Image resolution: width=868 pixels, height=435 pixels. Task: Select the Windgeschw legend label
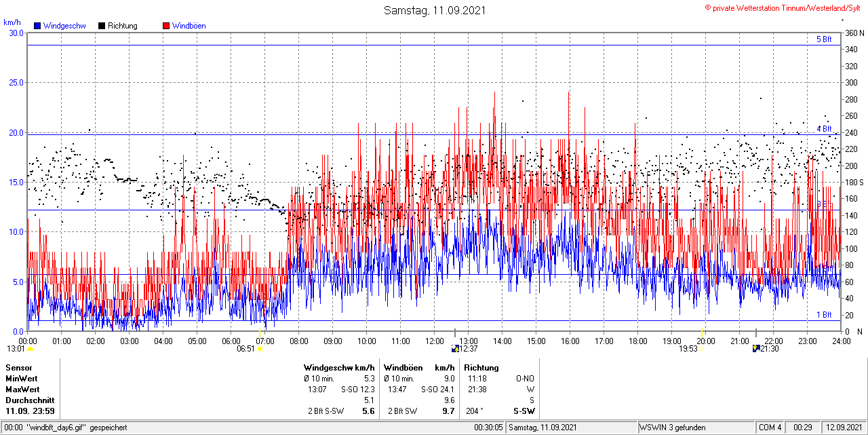point(64,26)
